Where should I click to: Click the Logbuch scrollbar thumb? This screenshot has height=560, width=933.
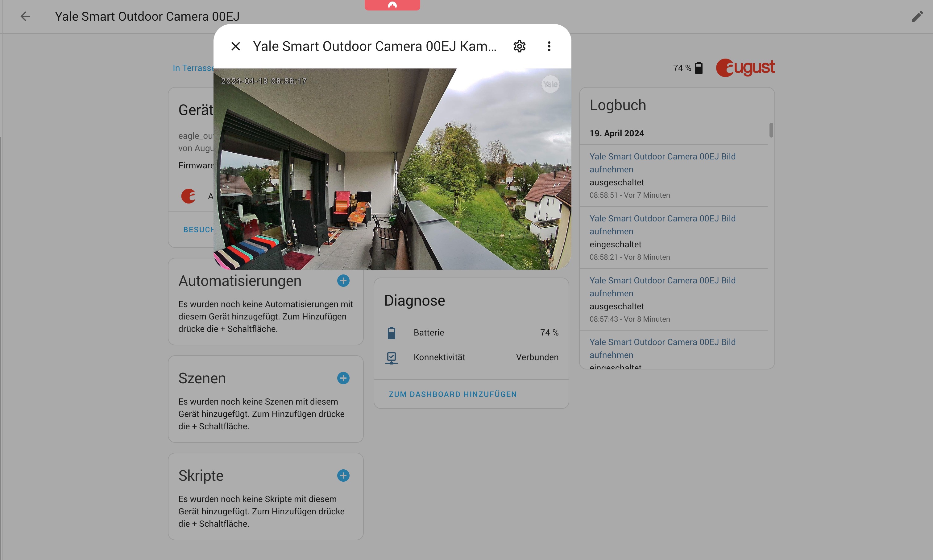[771, 130]
